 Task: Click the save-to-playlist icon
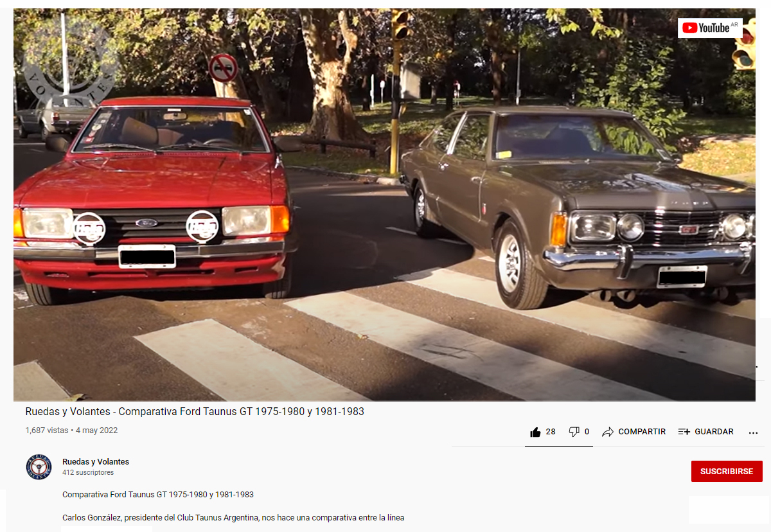point(684,432)
